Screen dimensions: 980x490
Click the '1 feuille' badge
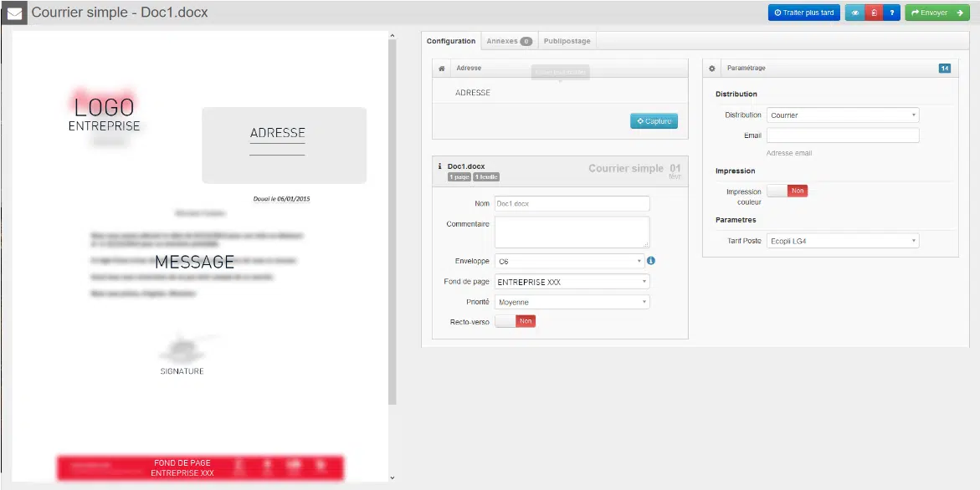(486, 177)
